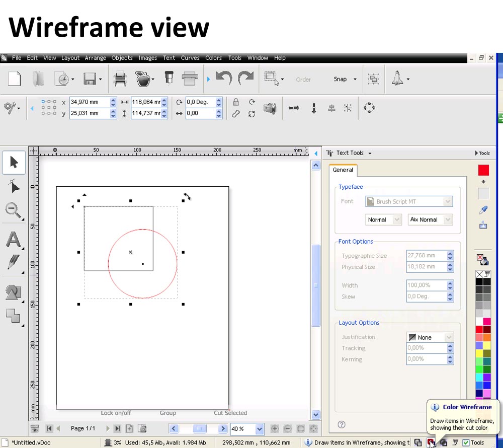The image size is (503, 448).
Task: Click the large red color swatch
Action: click(483, 170)
